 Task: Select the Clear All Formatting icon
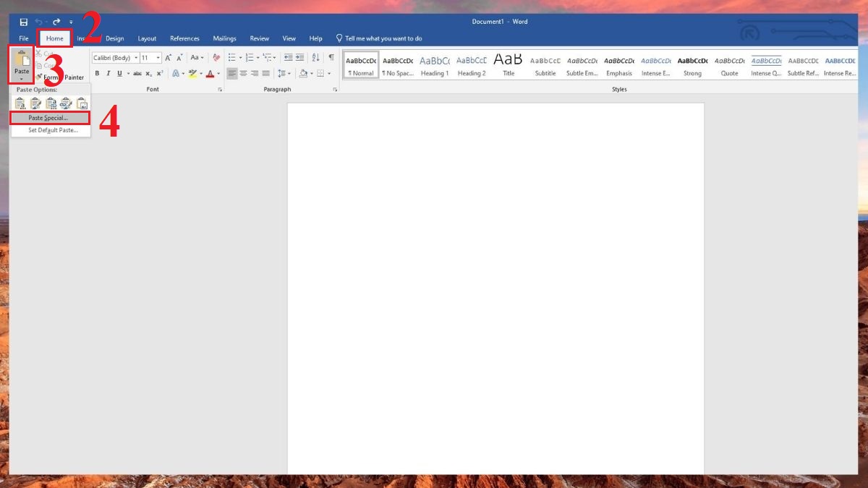point(216,58)
